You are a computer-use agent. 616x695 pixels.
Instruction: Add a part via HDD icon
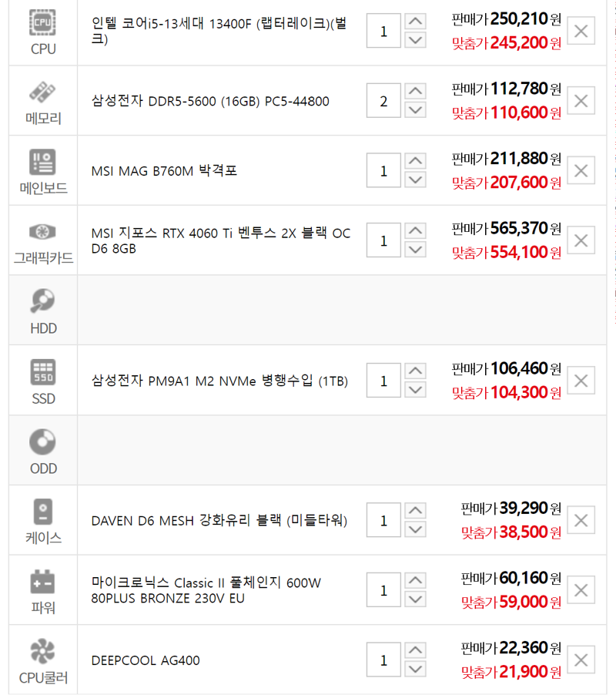(x=42, y=301)
